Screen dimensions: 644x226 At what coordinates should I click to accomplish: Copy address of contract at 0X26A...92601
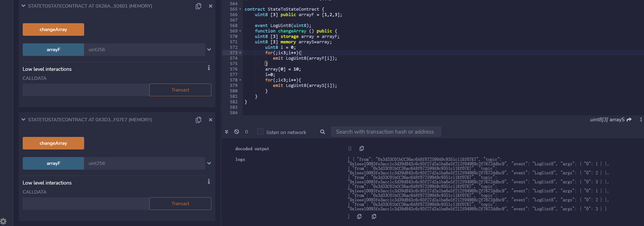(x=198, y=6)
